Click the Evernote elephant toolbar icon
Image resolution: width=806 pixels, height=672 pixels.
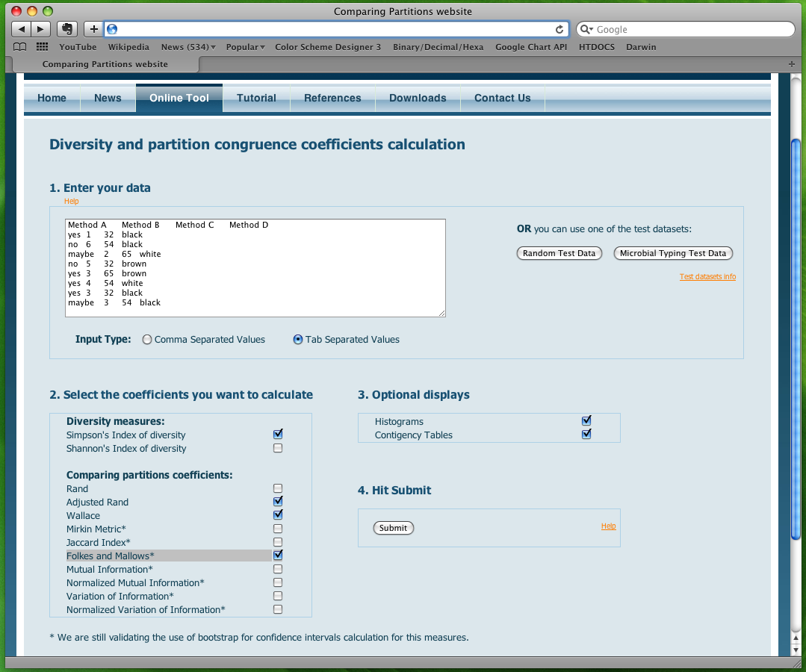(x=66, y=29)
